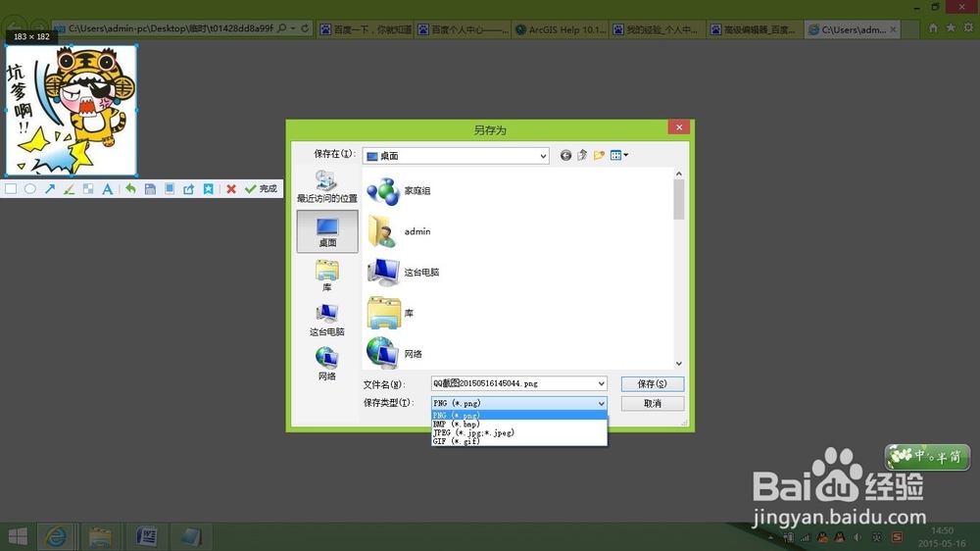The image size is (980, 551).
Task: Close the 另存为 dialog
Action: pyautogui.click(x=679, y=126)
